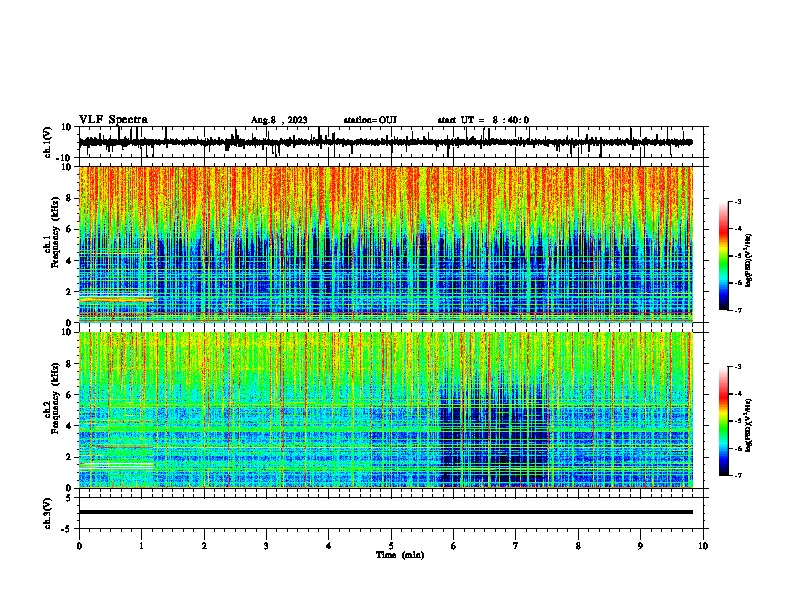Click time axis tick label "5" minutes

tap(391, 546)
